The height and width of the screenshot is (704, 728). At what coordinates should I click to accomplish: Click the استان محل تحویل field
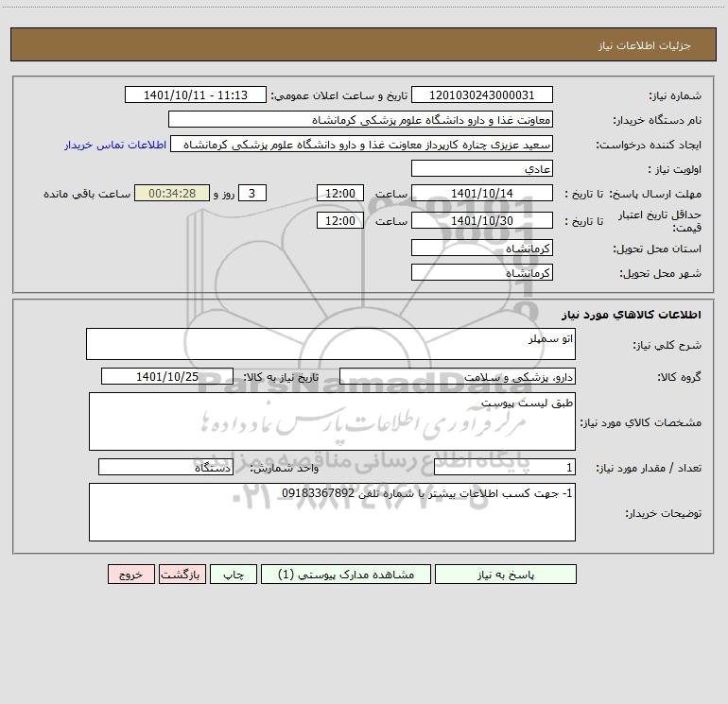point(482,248)
